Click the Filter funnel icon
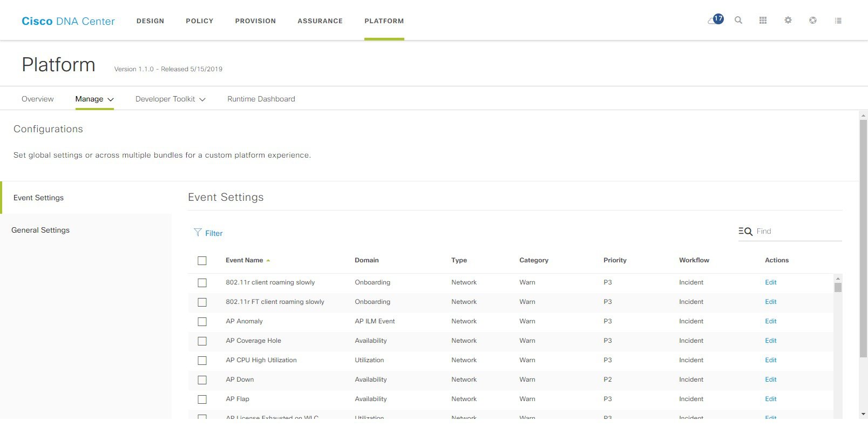The height and width of the screenshot is (427, 868). pos(198,233)
